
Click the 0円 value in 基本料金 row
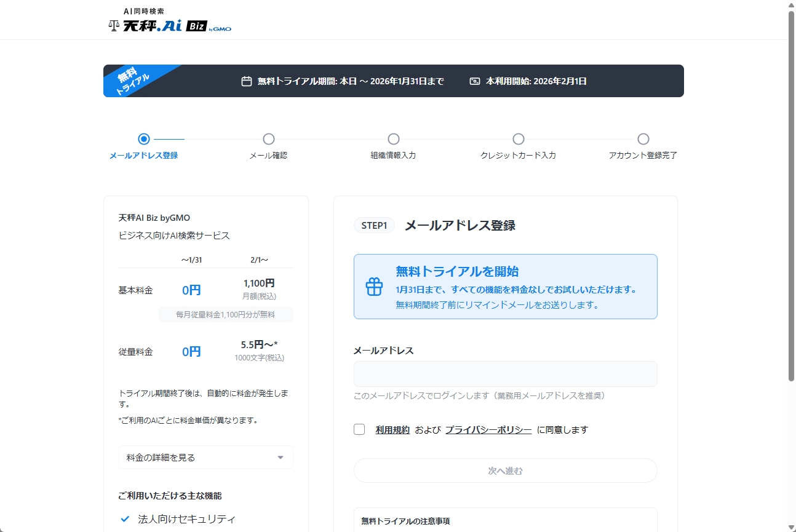[x=191, y=290]
